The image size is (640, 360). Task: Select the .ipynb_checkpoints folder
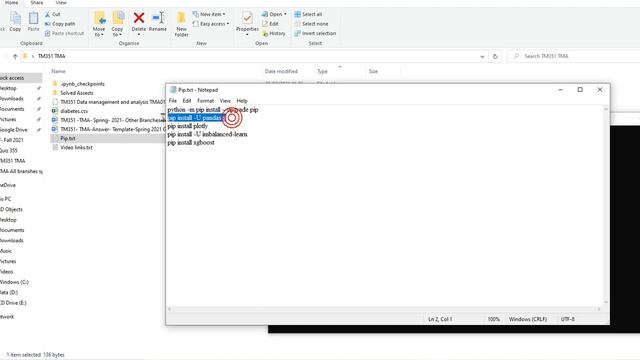82,84
